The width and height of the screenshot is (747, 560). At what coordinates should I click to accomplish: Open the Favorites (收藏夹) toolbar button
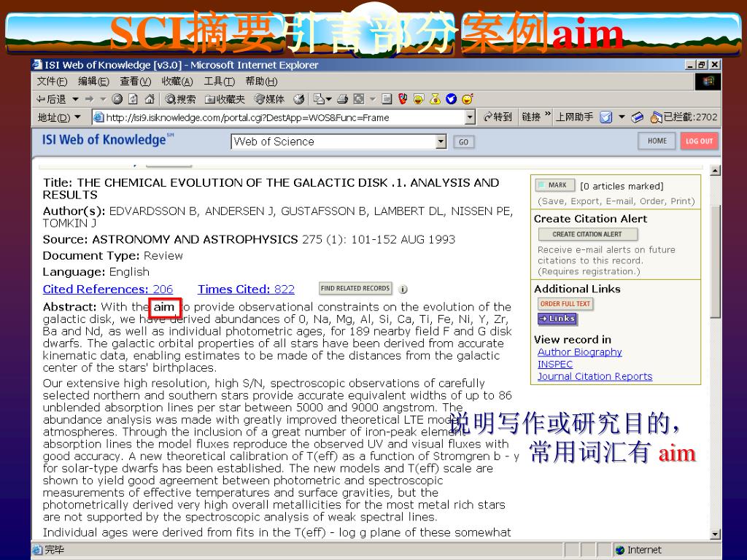point(225,99)
